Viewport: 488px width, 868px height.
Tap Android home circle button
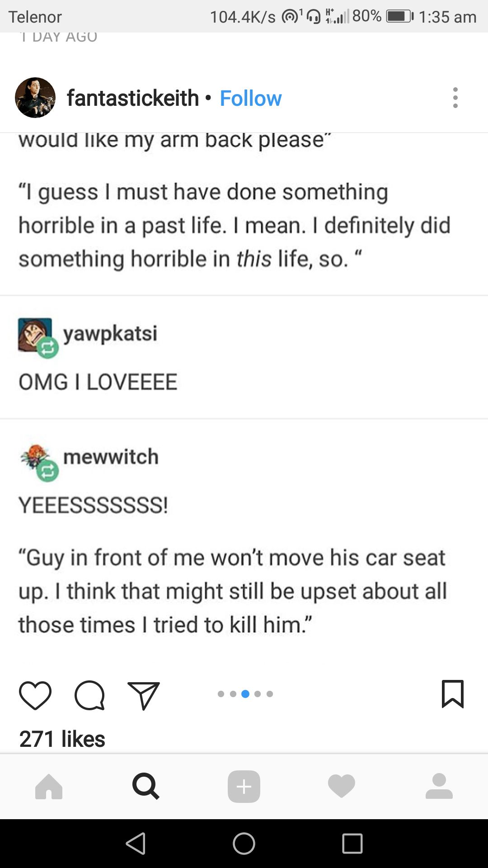point(244,844)
